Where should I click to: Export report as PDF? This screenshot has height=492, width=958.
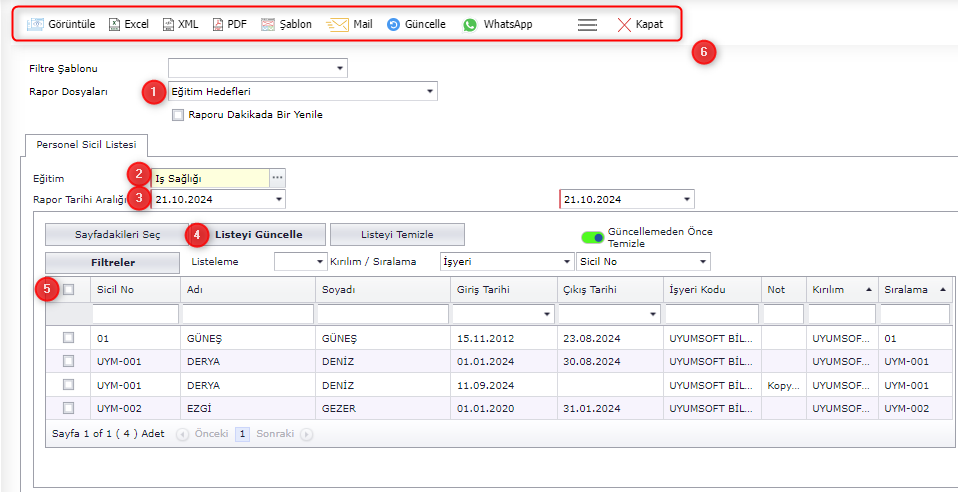[218, 24]
